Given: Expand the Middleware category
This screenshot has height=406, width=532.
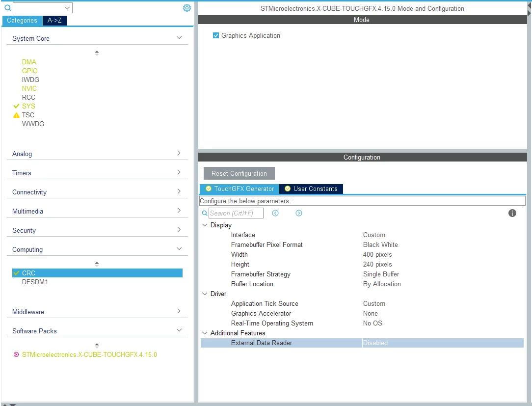Looking at the screenshot, I should click(x=179, y=311).
